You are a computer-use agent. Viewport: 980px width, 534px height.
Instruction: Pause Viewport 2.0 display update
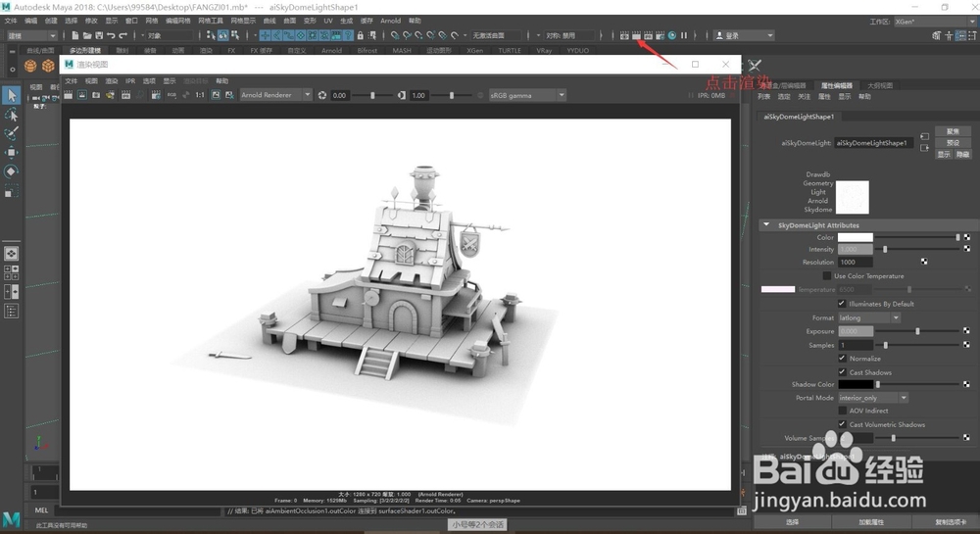click(x=684, y=35)
